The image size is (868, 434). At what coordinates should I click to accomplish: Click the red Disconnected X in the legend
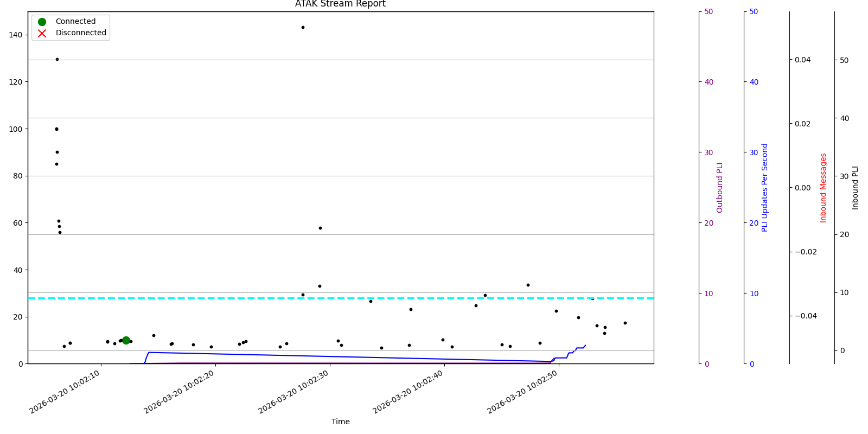(42, 33)
